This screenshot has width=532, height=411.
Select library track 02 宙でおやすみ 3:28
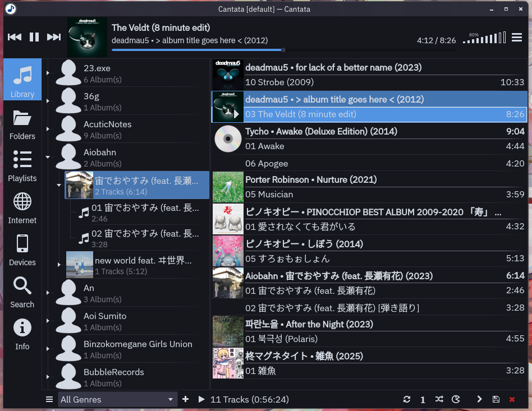pyautogui.click(x=140, y=238)
